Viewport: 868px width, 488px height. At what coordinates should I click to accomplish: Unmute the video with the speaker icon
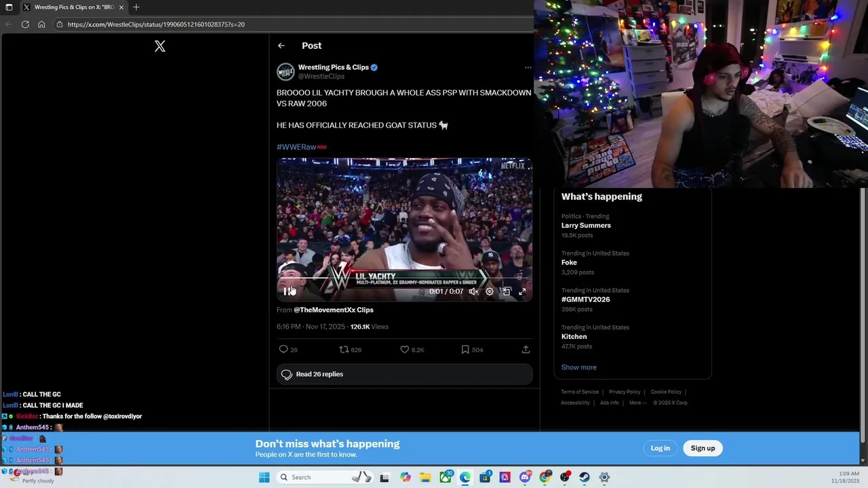point(473,291)
